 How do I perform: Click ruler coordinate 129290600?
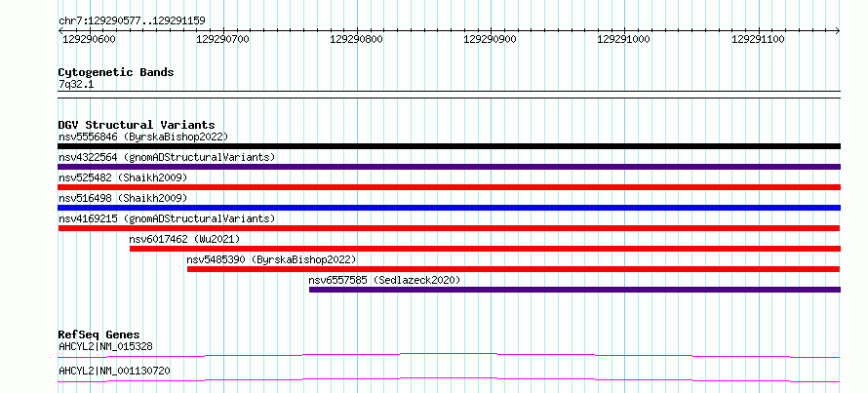coord(89,39)
